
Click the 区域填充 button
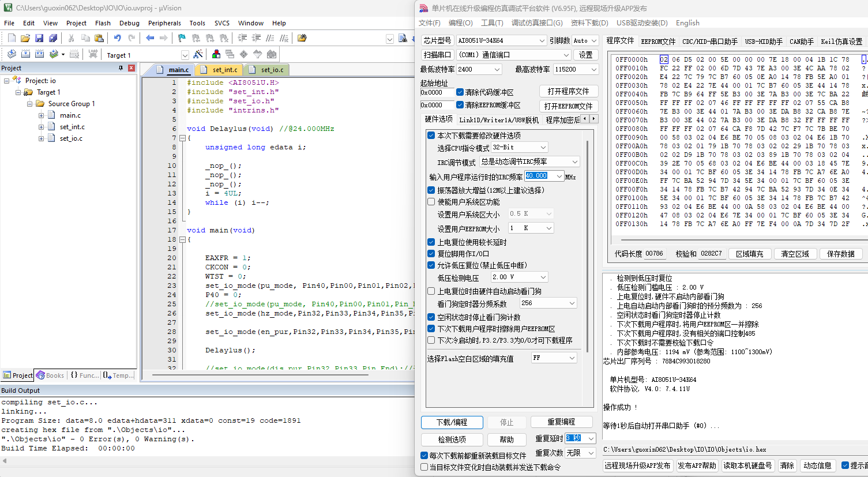[750, 254]
